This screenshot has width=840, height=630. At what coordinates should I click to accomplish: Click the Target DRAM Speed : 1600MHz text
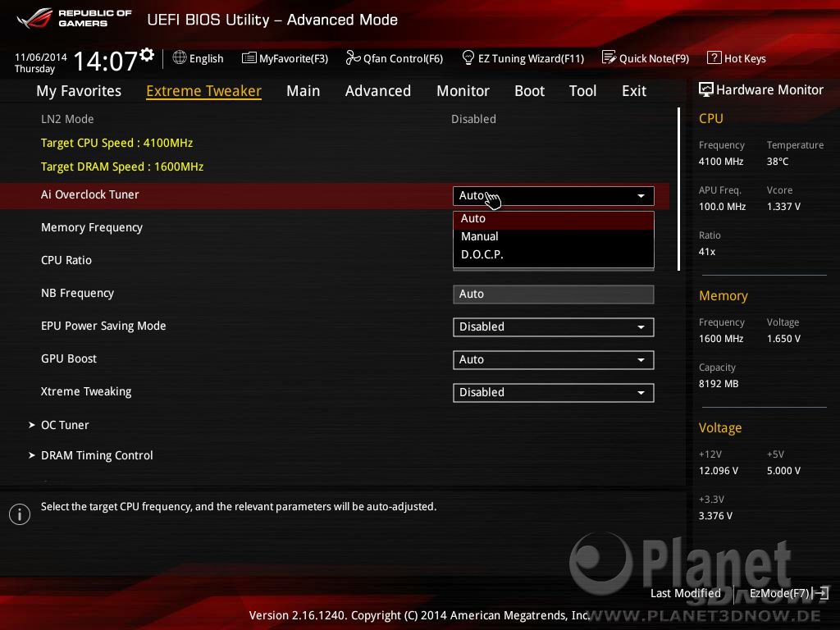122,167
